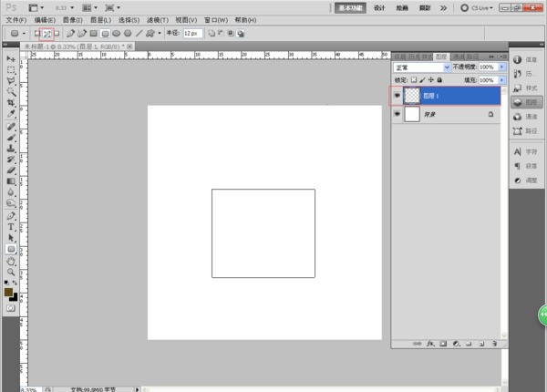Select the Move tool in toolbox

click(12, 58)
